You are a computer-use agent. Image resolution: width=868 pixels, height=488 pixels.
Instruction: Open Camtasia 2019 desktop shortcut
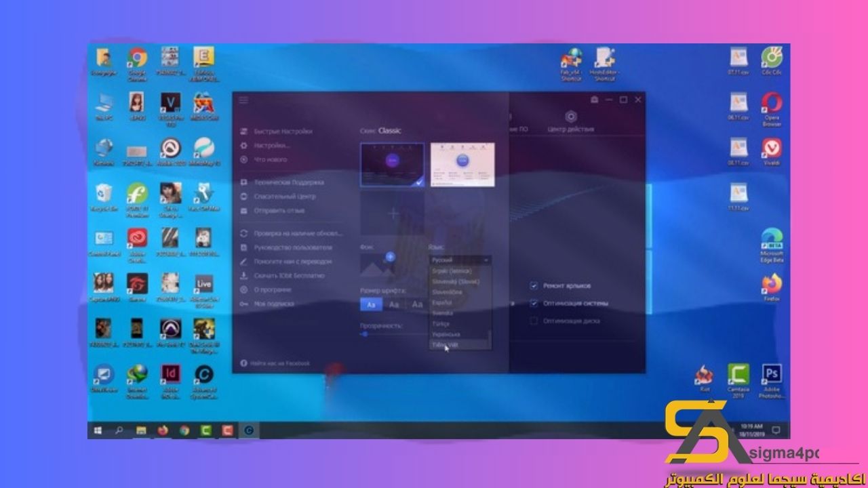tap(738, 380)
